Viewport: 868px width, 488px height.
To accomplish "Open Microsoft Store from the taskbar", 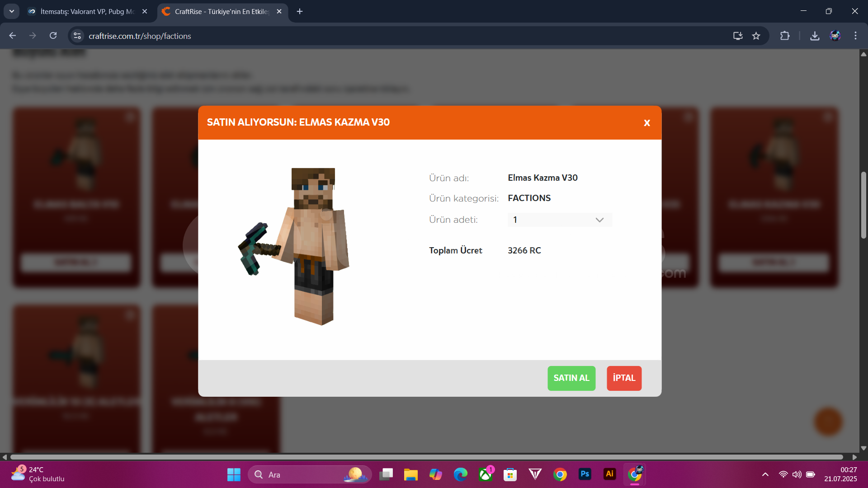I will (x=510, y=474).
